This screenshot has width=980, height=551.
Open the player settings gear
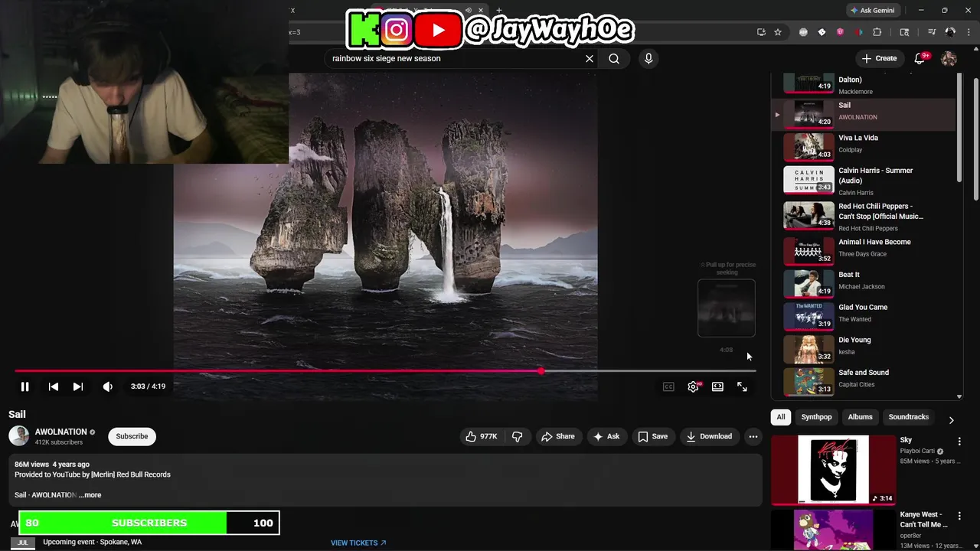(693, 386)
